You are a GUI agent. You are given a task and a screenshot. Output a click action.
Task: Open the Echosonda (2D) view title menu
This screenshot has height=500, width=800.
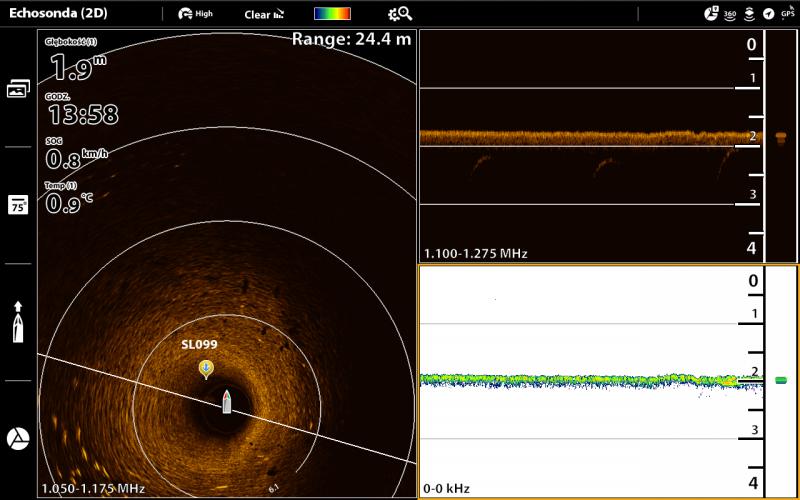(x=58, y=14)
